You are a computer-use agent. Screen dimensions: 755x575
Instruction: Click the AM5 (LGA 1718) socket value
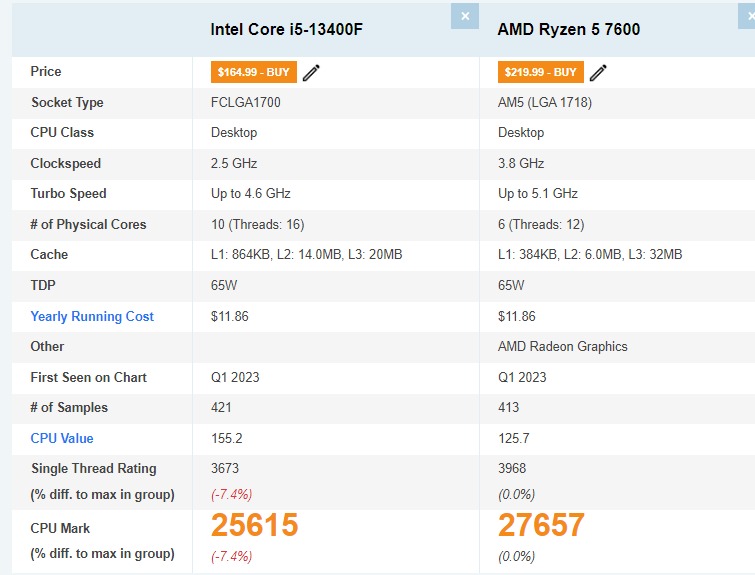pyautogui.click(x=545, y=102)
